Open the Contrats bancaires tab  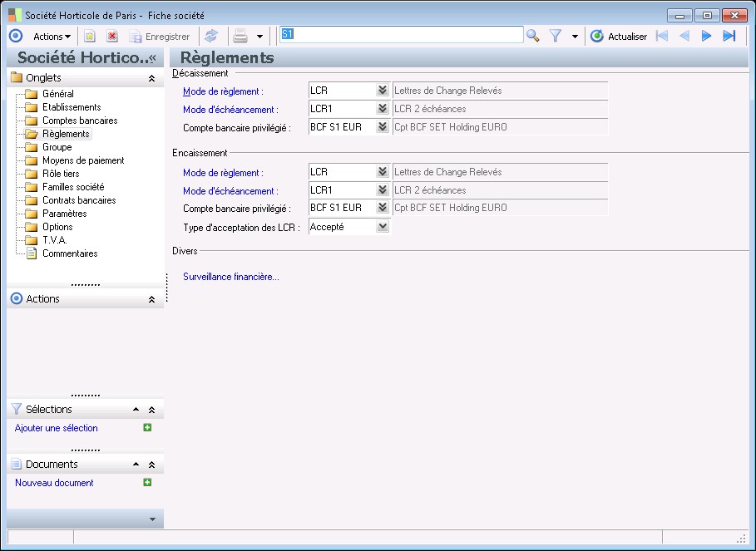tap(79, 200)
